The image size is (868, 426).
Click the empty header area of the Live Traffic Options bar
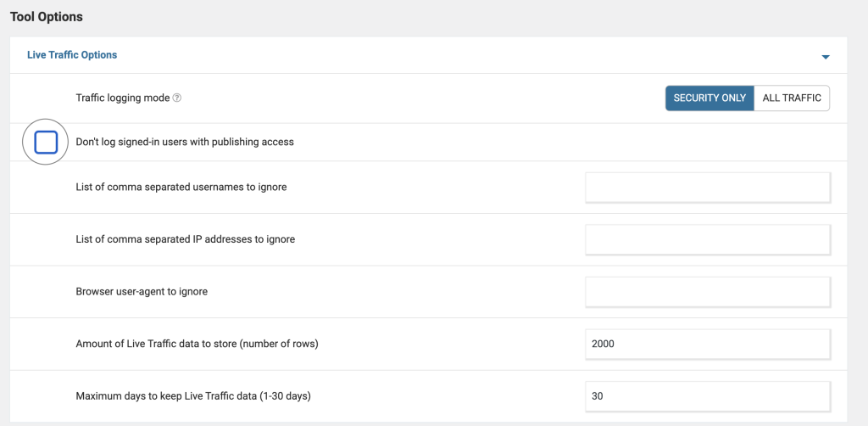pos(466,55)
